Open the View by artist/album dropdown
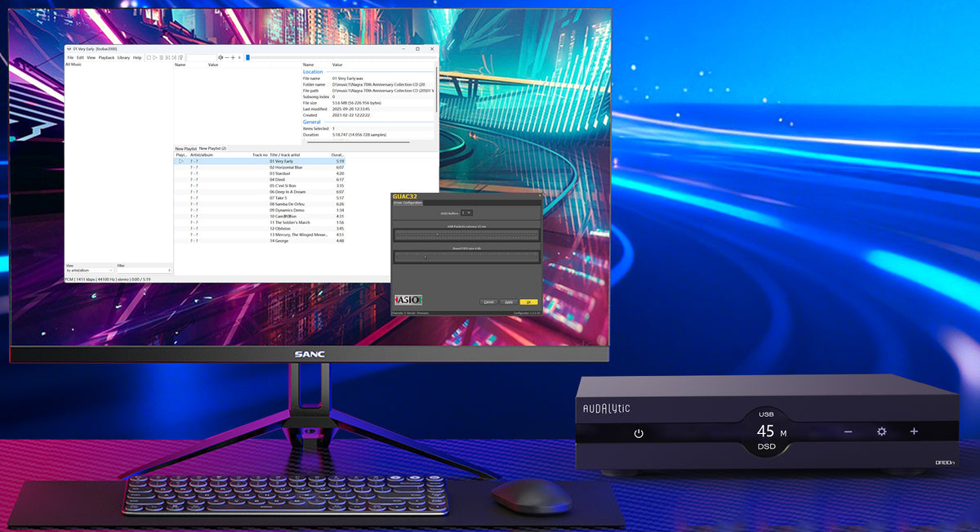Viewport: 980px width, 532px height. tap(90, 270)
